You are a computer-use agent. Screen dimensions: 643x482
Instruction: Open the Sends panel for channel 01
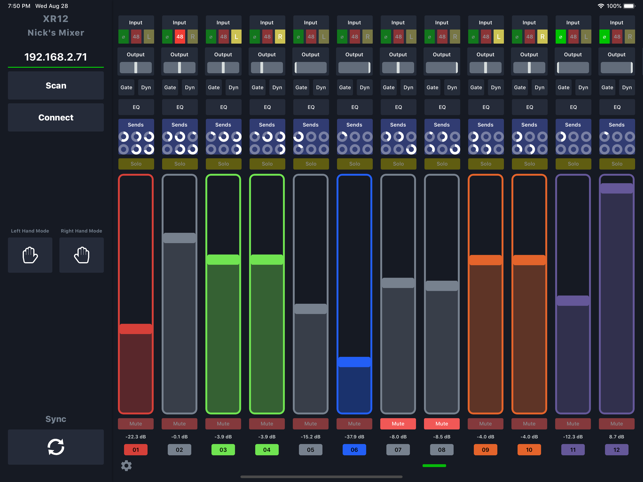(136, 137)
